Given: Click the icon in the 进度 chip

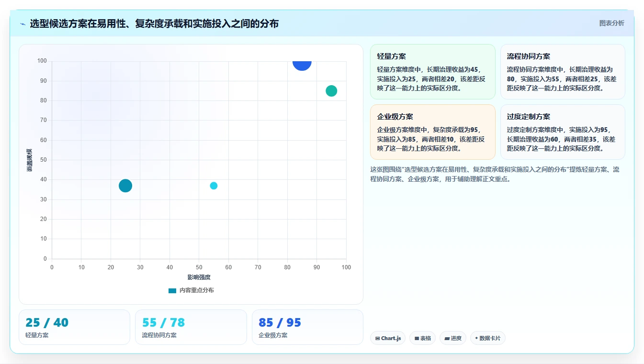Looking at the screenshot, I should (447, 338).
